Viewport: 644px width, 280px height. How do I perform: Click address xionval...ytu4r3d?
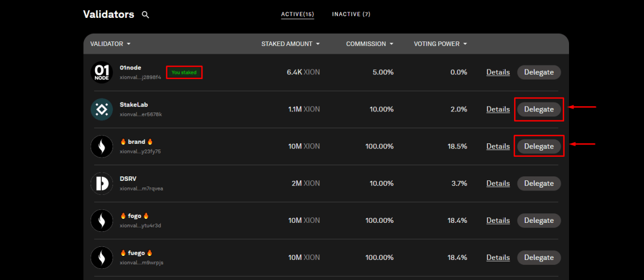[140, 225]
